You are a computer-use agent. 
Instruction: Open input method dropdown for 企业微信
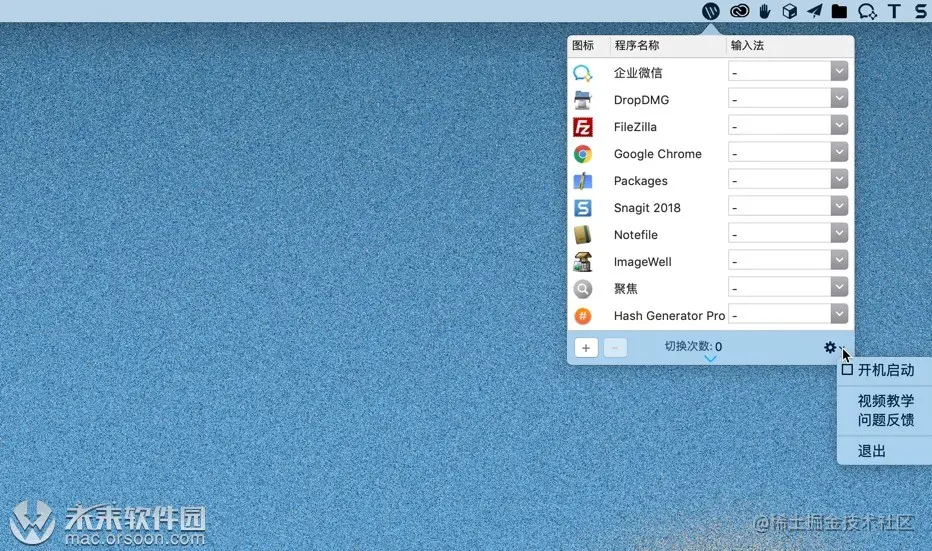coord(839,71)
